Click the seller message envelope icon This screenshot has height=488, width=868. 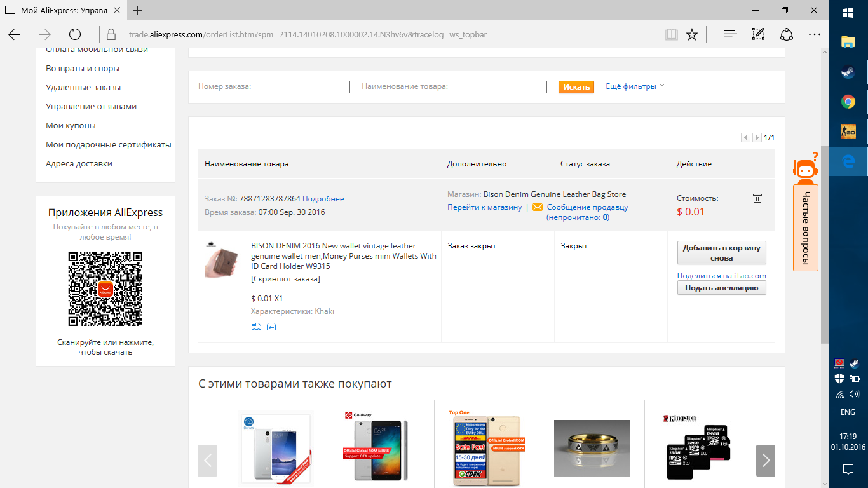pos(538,207)
